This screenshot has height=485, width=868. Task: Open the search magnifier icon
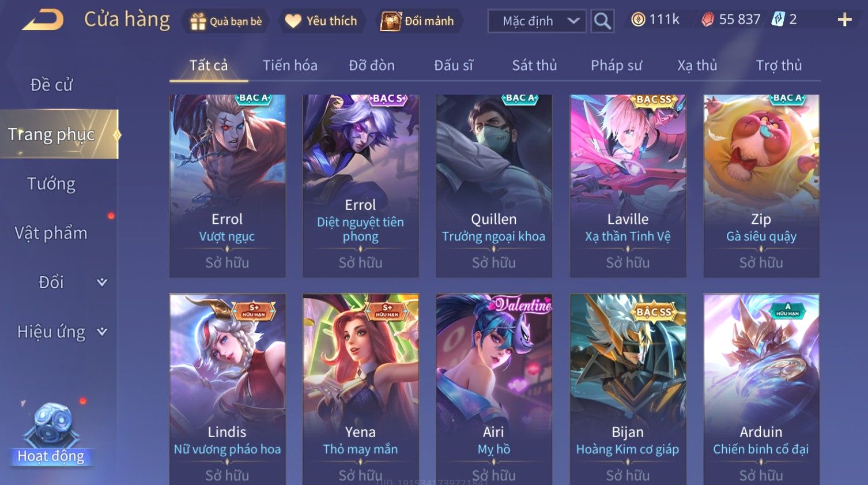602,21
